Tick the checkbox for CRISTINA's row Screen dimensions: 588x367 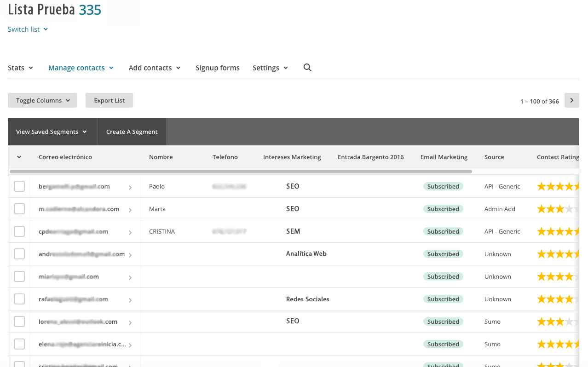[x=19, y=231]
